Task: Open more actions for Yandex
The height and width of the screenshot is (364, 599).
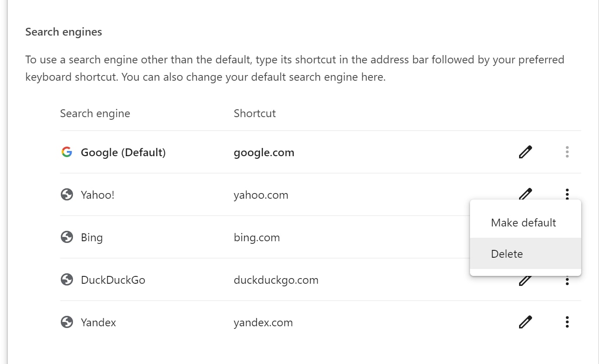Action: coord(567,322)
